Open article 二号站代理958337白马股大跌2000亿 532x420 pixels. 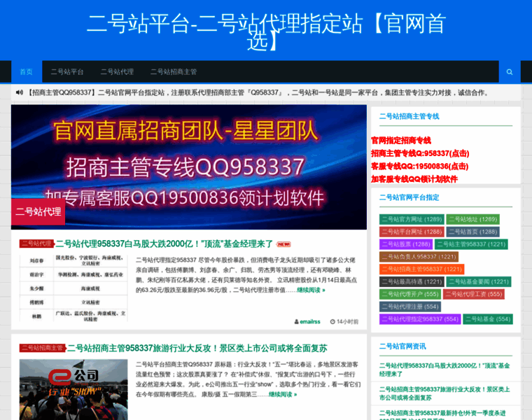164,244
